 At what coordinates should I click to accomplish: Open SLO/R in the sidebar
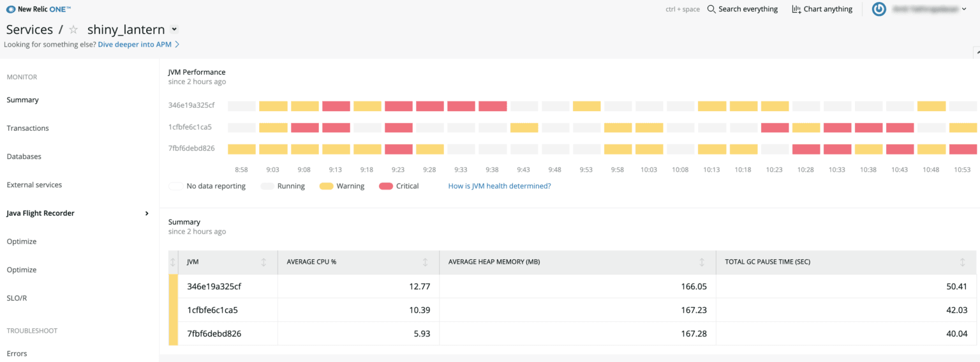17,298
